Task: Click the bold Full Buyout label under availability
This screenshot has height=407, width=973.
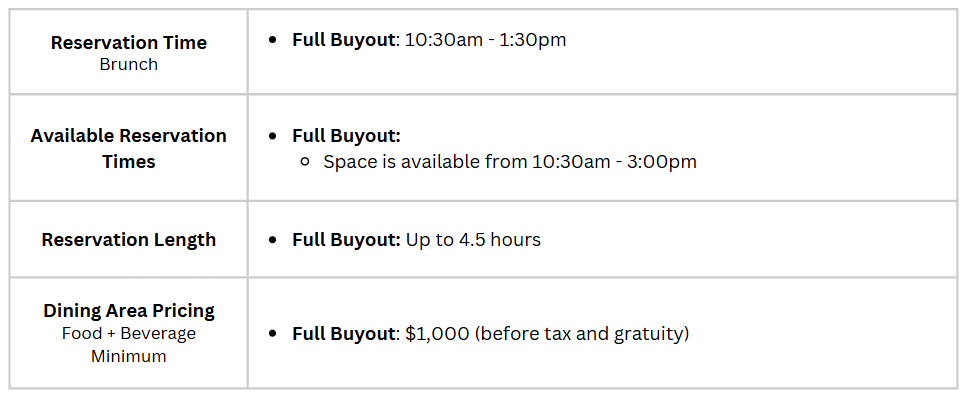Action: 346,136
